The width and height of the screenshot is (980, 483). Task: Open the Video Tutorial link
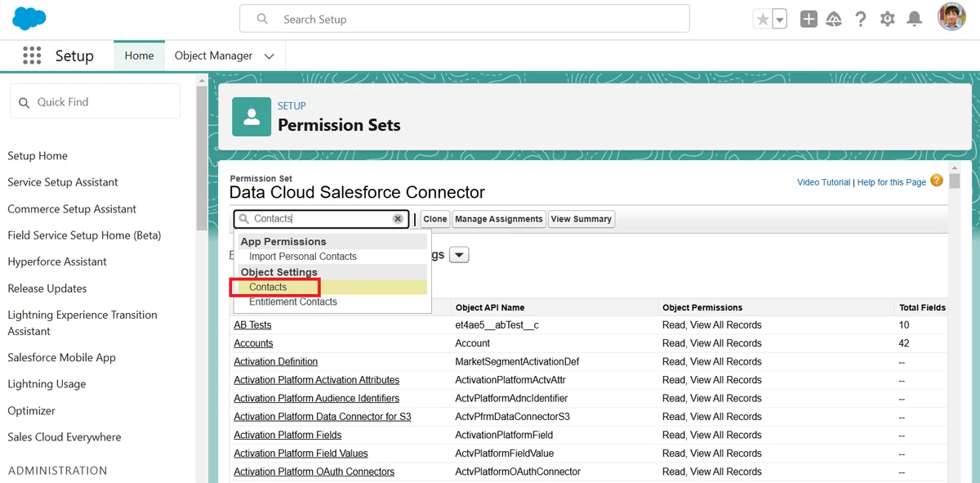tap(823, 182)
